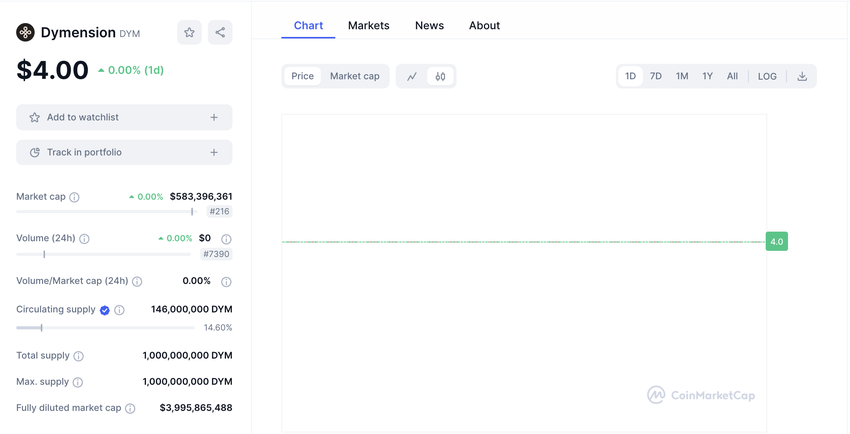Click the verified circulating supply badge

point(105,310)
